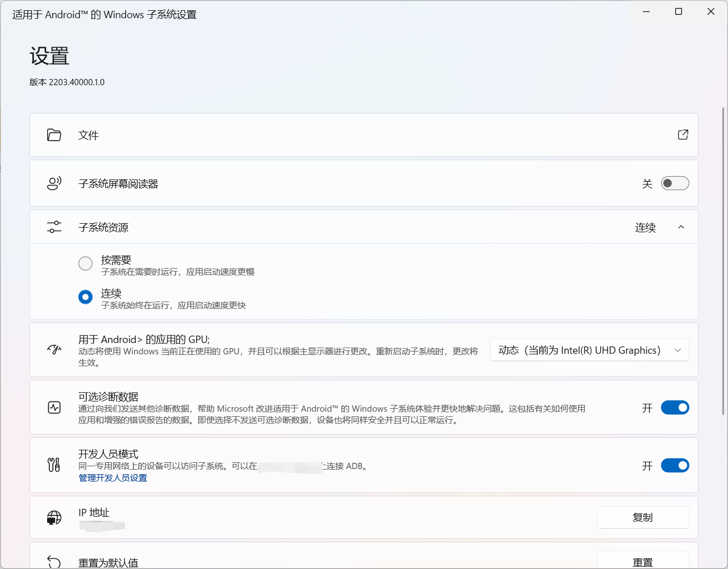Click the 重置 button at the bottom
Viewport: 728px width, 569px height.
643,560
